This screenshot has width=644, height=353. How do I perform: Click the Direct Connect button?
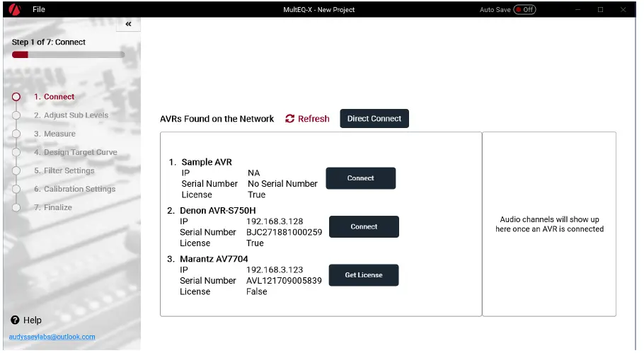click(x=374, y=119)
